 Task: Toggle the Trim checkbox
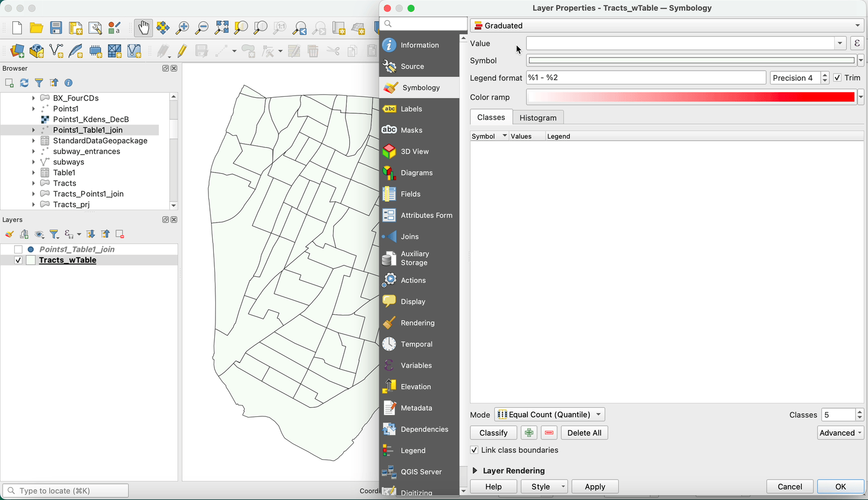pyautogui.click(x=837, y=78)
